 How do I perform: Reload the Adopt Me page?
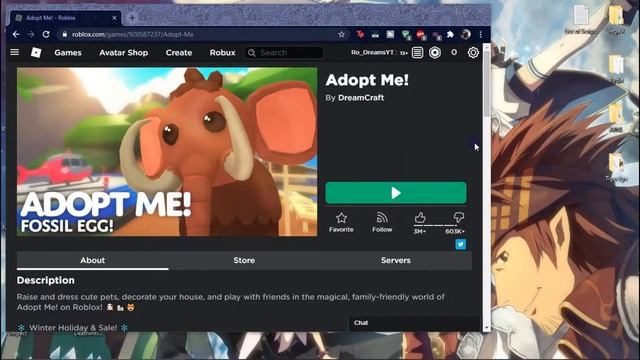click(46, 35)
